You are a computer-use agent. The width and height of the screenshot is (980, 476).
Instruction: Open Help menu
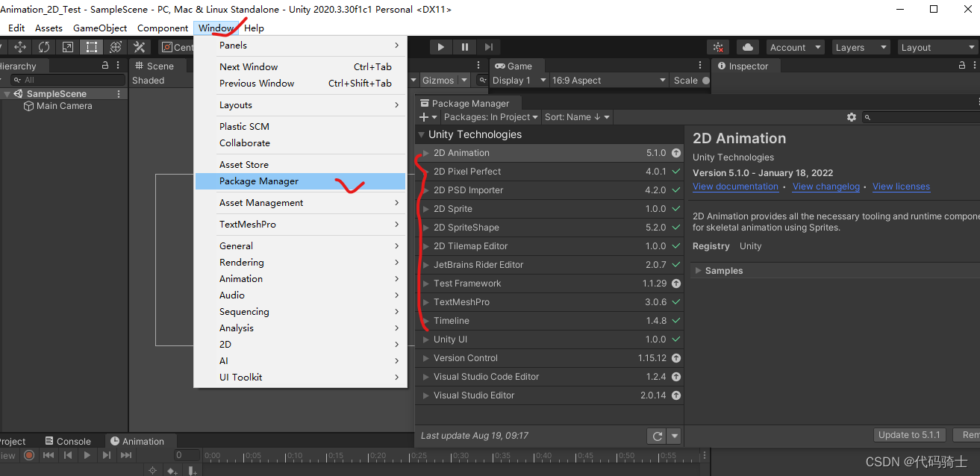[x=254, y=28]
